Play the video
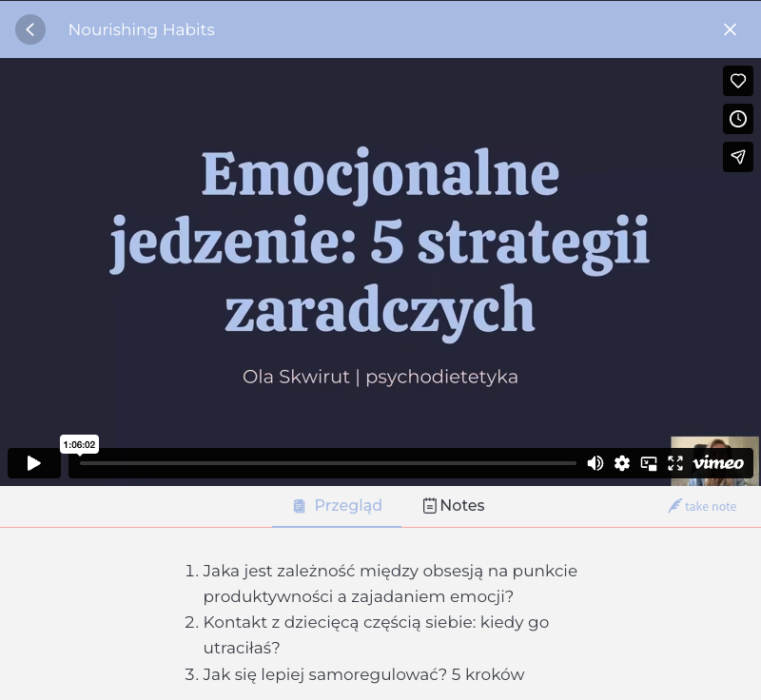Screen dimensions: 761x700 click(34, 463)
